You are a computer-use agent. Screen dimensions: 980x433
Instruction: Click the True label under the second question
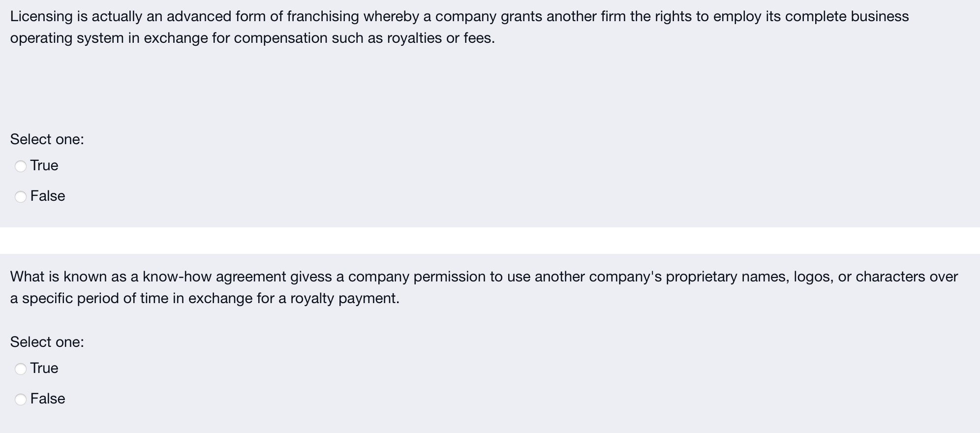pyautogui.click(x=44, y=368)
